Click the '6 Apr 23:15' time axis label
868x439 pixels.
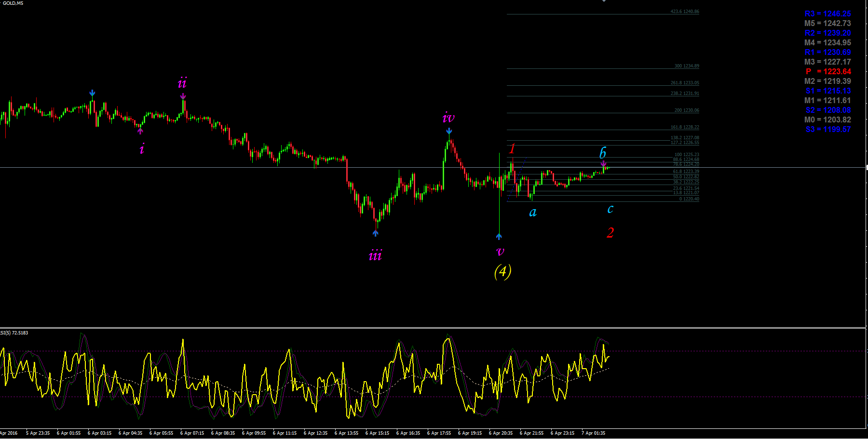click(563, 433)
